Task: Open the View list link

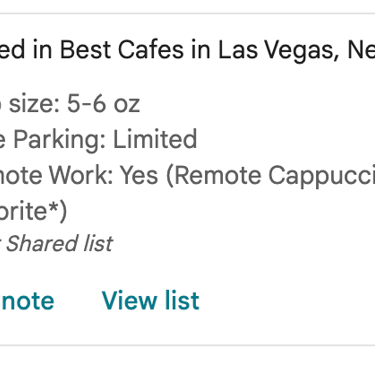Action: click(151, 301)
